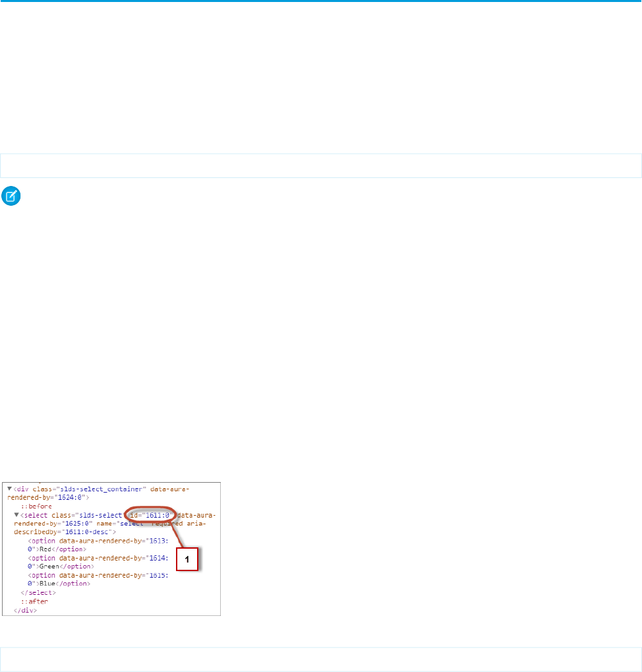Click the ::before pseudo-element node
Image resolution: width=642 pixels, height=672 pixels.
click(36, 506)
